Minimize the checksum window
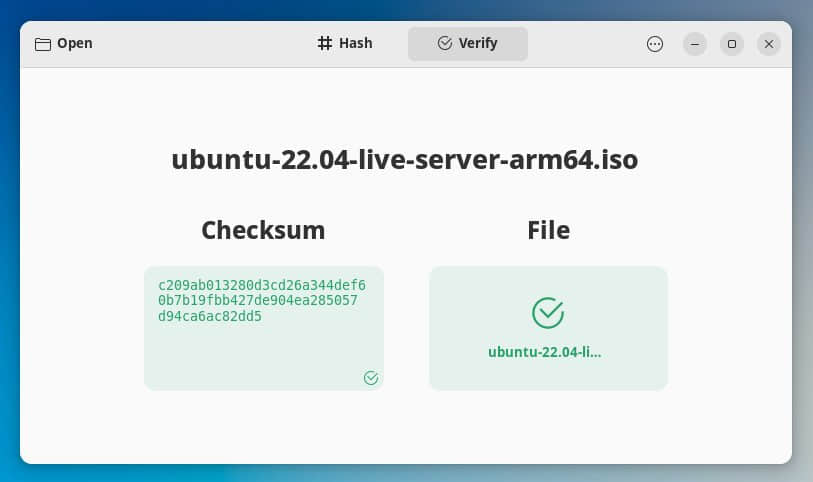813x482 pixels. click(695, 44)
